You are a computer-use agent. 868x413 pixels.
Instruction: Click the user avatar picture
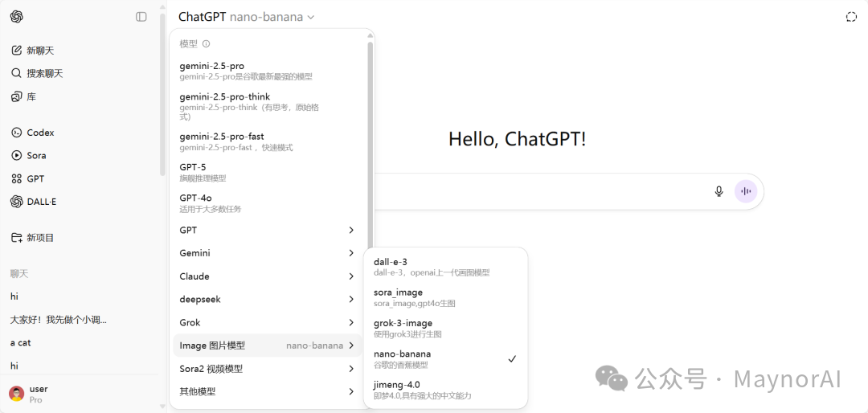tap(17, 394)
